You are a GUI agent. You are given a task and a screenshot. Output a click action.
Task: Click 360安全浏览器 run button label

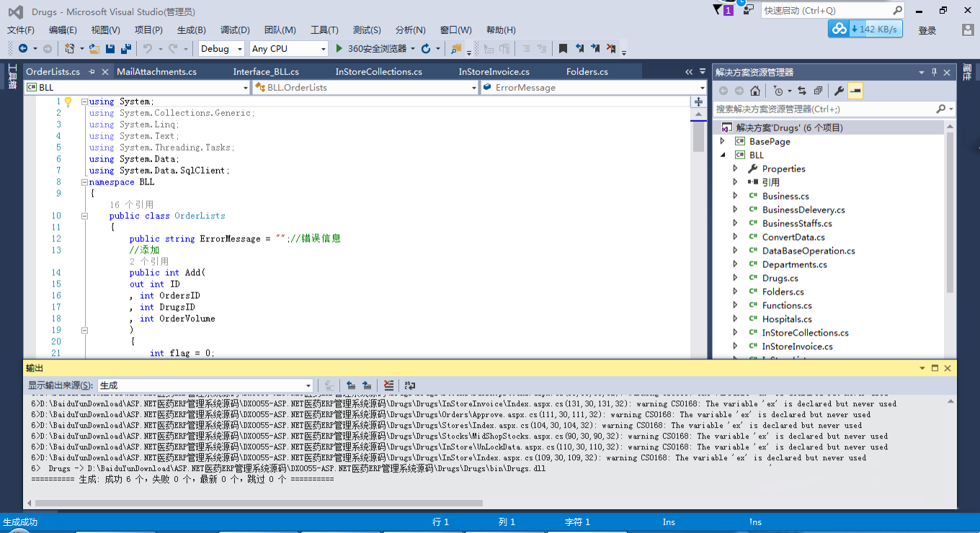pos(377,48)
